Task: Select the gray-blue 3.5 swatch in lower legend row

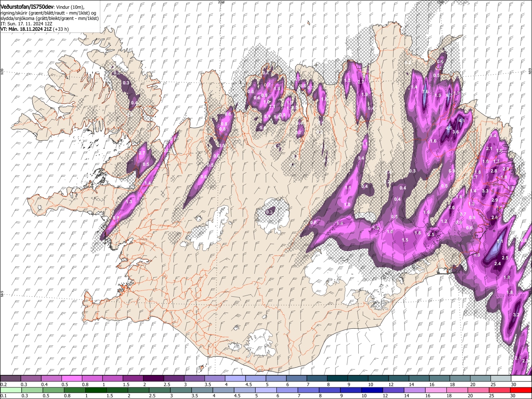Action: coord(202,390)
